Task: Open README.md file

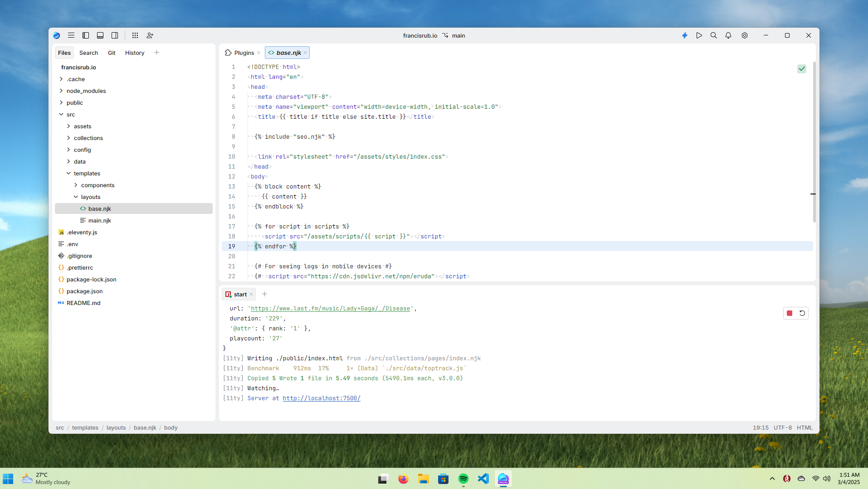Action: point(134,303)
